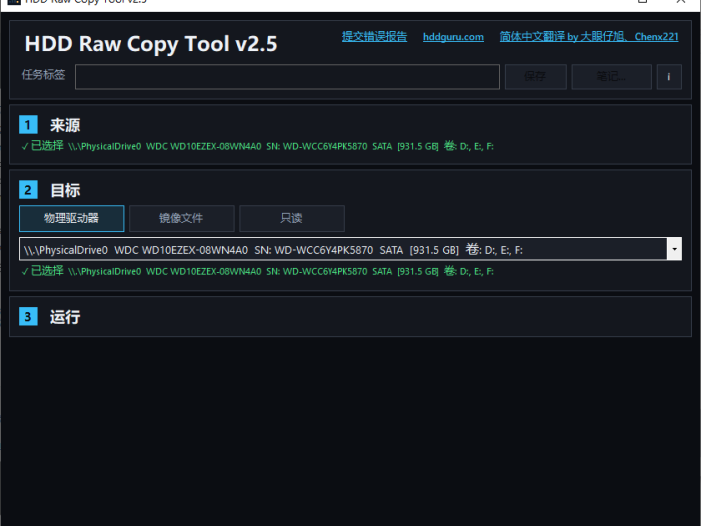This screenshot has height=526, width=701.
Task: Click the number 3 step badge
Action: (x=28, y=317)
